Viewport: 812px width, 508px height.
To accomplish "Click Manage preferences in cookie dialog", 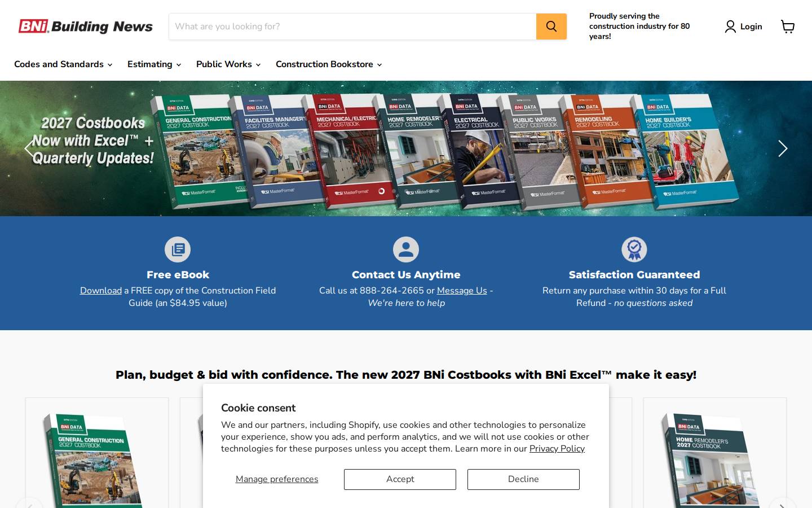I will 277,479.
